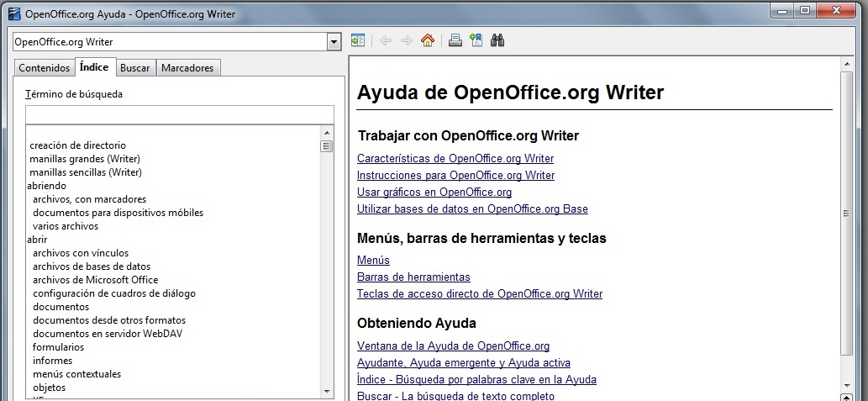868x401 pixels.
Task: Open Índice - Búsqueda por palabras clave link
Action: pyautogui.click(x=476, y=380)
